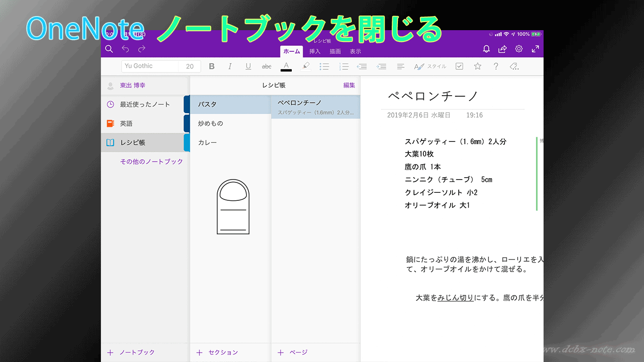Increase paragraph indent

tap(381, 66)
